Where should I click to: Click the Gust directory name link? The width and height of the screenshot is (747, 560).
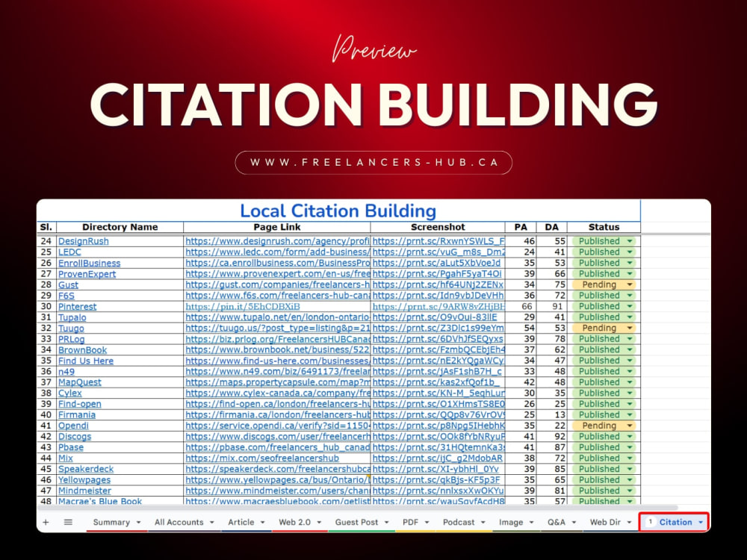68,284
